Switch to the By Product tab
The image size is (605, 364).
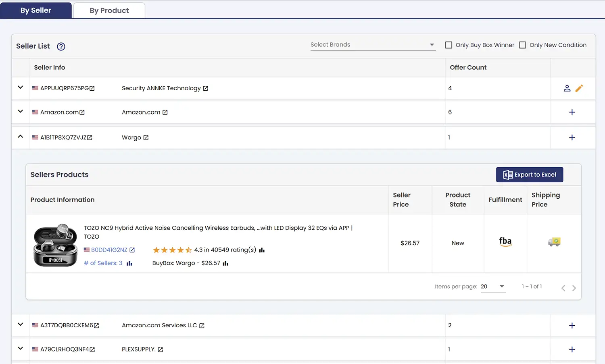(108, 10)
